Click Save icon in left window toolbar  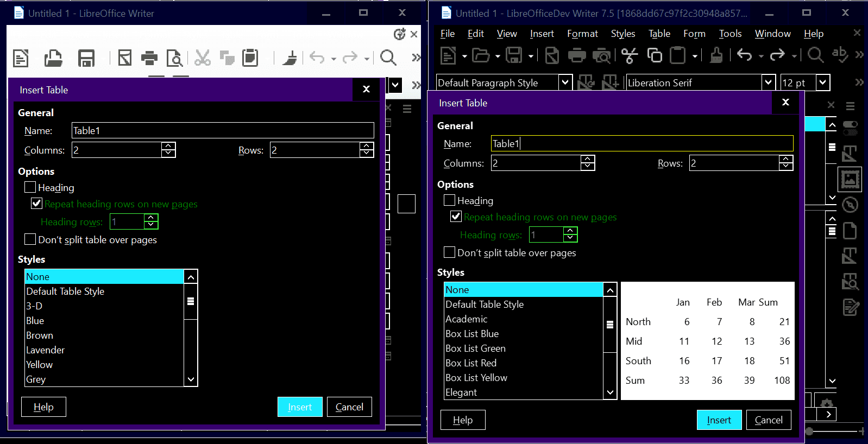[86, 58]
